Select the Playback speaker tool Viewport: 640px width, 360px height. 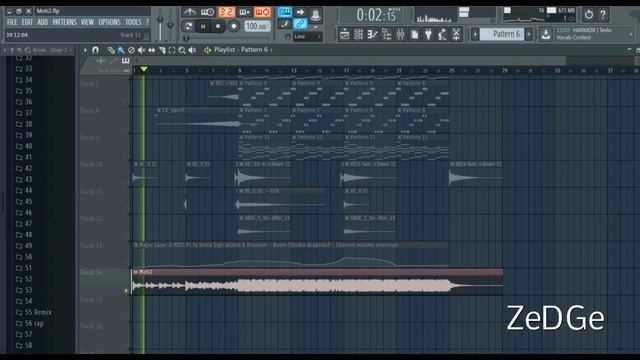click(192, 50)
